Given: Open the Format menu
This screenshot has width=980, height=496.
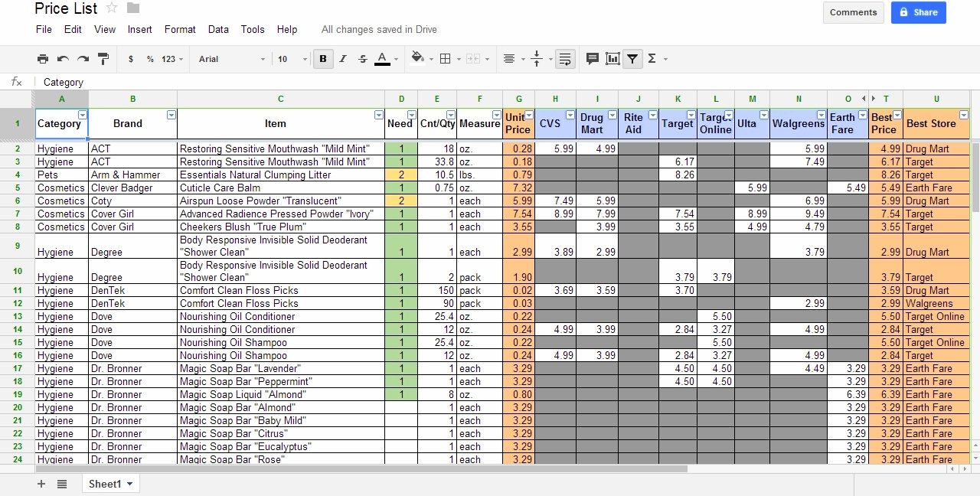Looking at the screenshot, I should coord(180,29).
